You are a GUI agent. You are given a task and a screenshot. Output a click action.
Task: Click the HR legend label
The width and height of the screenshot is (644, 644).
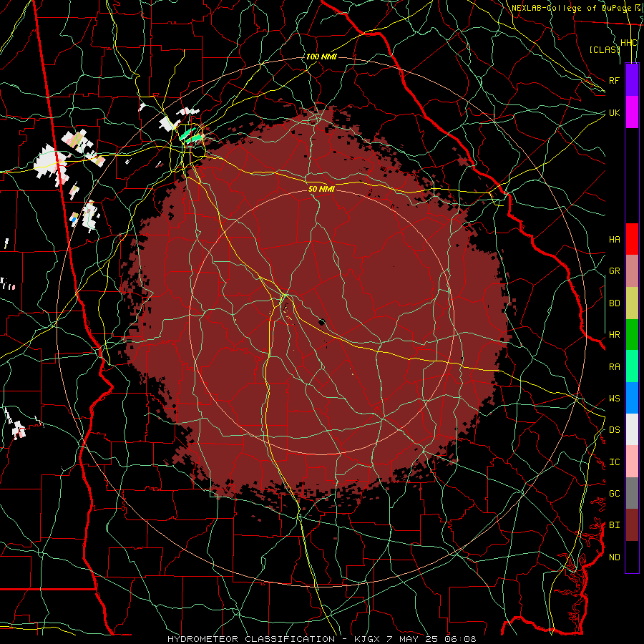[615, 335]
